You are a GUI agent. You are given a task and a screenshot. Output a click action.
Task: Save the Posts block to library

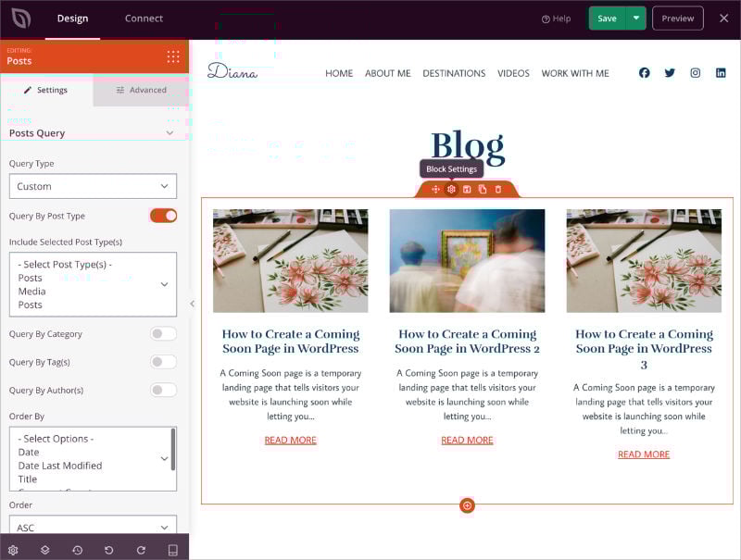[x=468, y=188]
